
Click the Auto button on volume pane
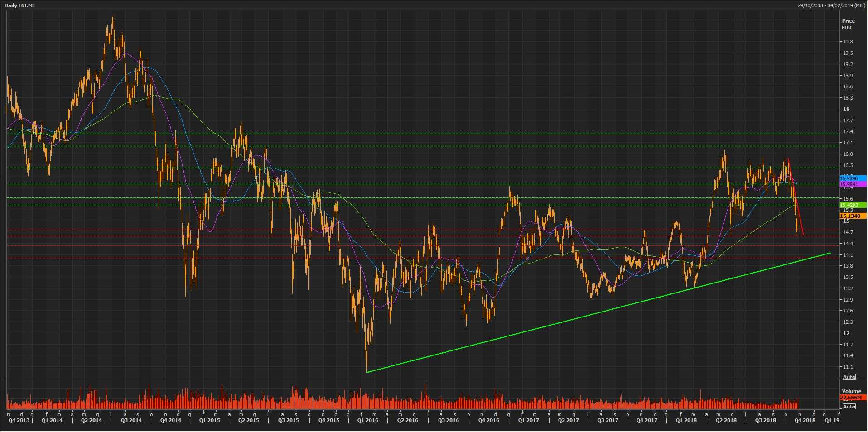(x=849, y=406)
